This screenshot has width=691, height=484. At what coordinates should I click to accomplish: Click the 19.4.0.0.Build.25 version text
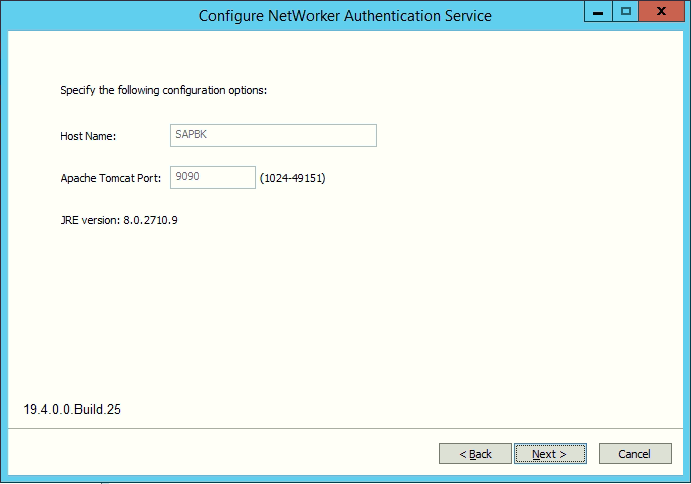73,409
